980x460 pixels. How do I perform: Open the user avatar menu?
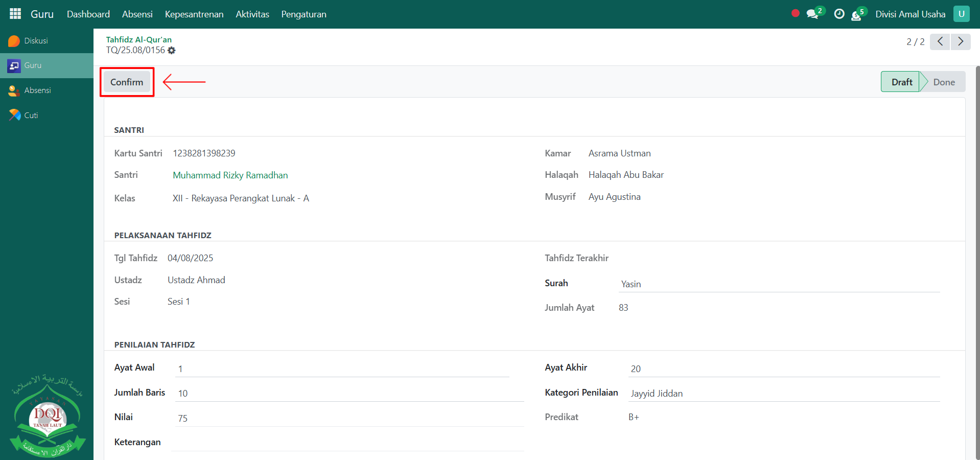point(961,14)
